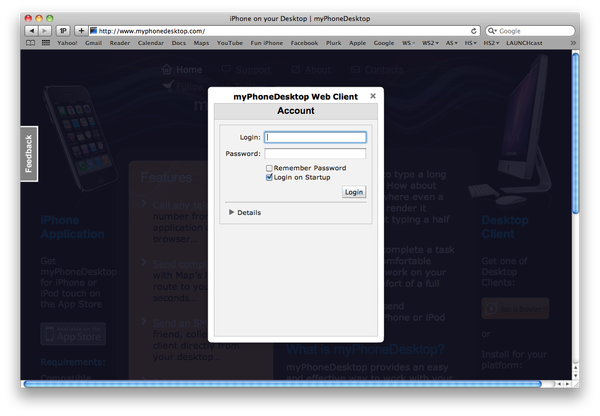
Task: Click the Contacts navigation link
Action: pyautogui.click(x=384, y=70)
